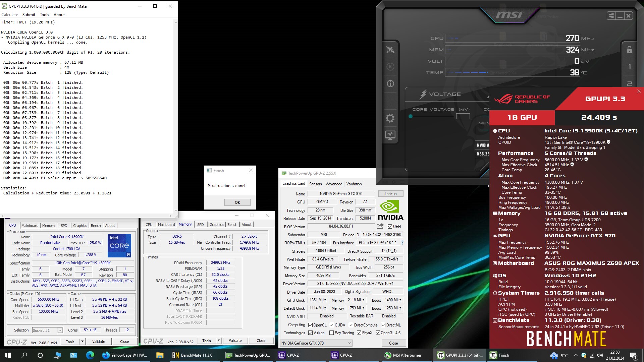Open taskbar search icon
The image size is (644, 362).
[24, 355]
